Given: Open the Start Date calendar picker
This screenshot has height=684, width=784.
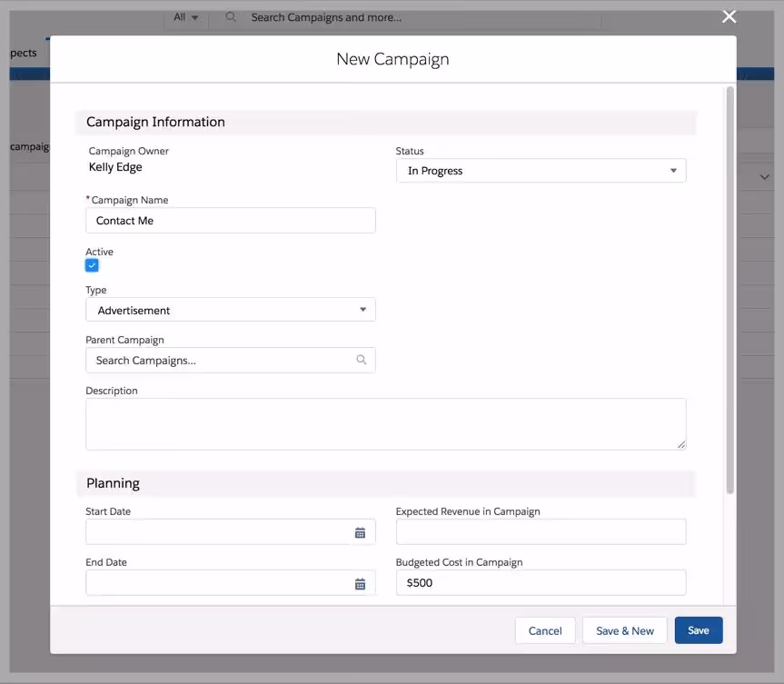Looking at the screenshot, I should (x=360, y=533).
